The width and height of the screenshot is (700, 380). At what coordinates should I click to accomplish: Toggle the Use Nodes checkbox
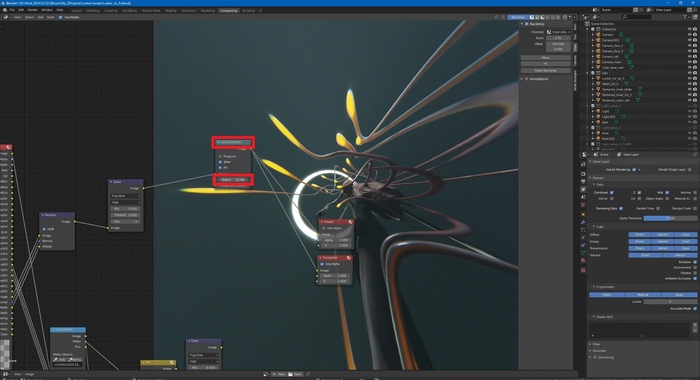click(x=61, y=17)
